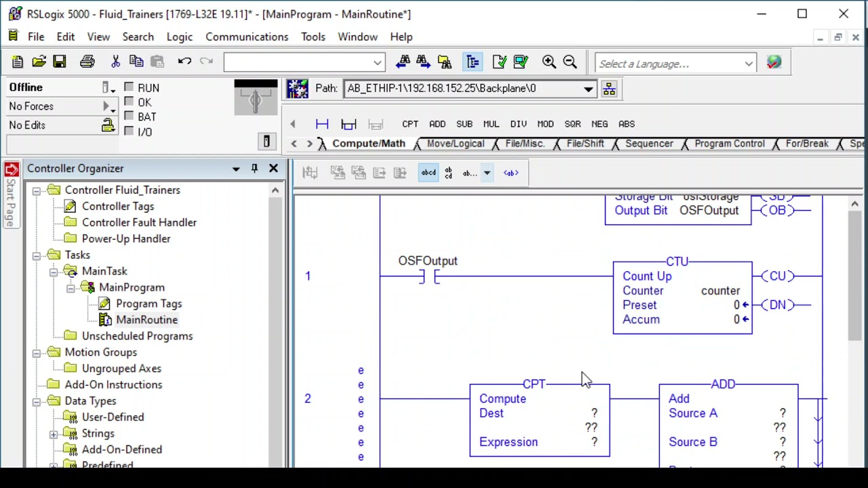Add a MUL instruction from the toolbar
Viewport: 868px width, 488px height.
coord(491,124)
